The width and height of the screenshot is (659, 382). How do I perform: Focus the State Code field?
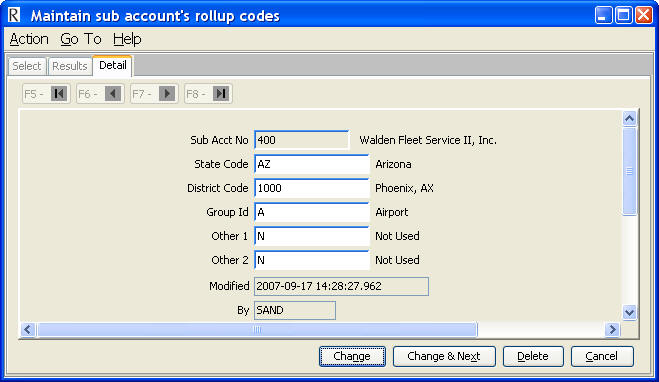311,164
